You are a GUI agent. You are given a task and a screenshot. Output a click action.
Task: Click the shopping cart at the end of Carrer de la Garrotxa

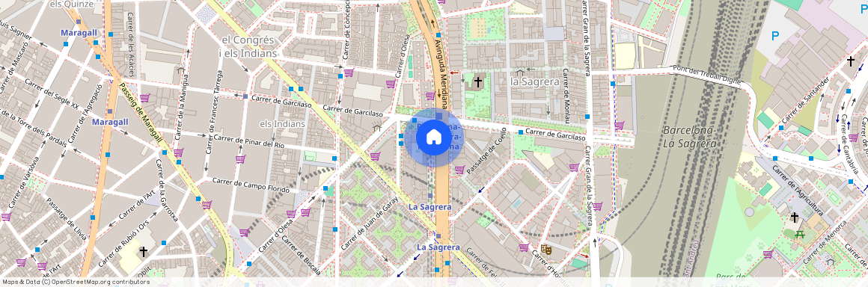(x=207, y=205)
